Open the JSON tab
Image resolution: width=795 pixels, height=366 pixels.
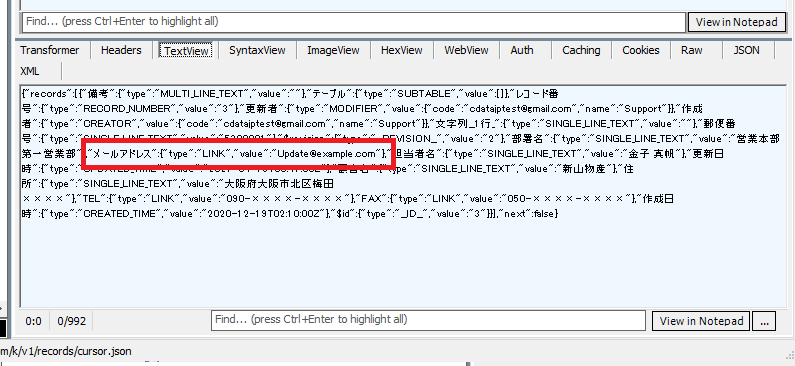click(746, 50)
